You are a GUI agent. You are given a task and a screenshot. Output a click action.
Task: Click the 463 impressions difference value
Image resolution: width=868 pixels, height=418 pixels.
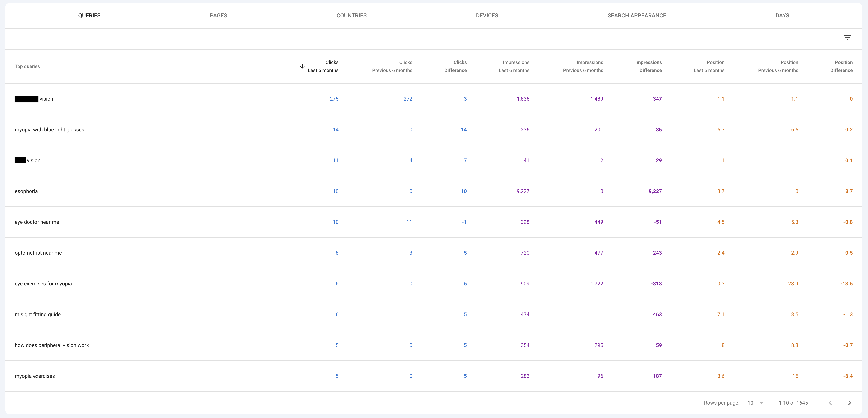(x=657, y=315)
